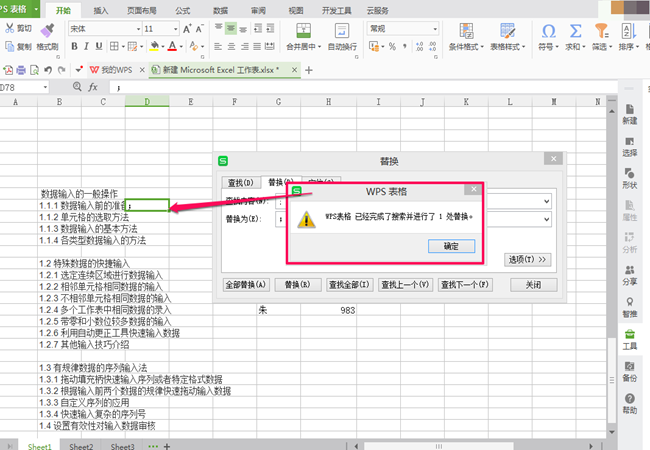Open the font name dropdown
650x450 pixels.
click(x=138, y=29)
